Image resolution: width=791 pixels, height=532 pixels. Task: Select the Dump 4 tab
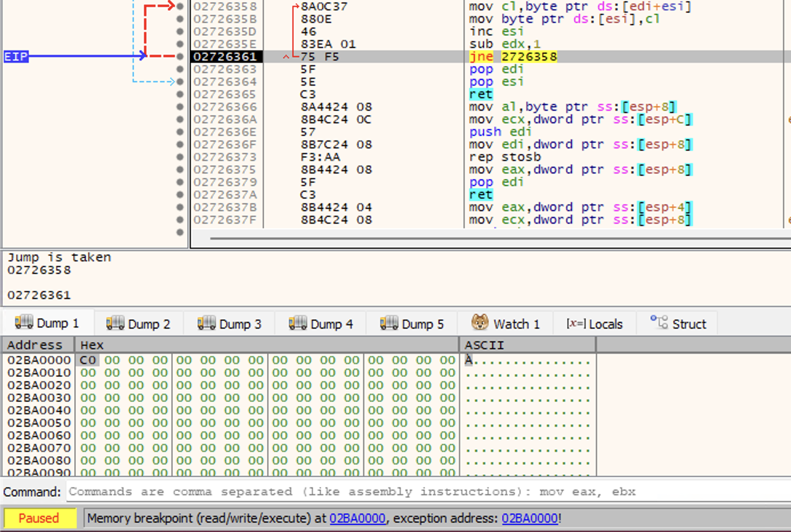(321, 324)
